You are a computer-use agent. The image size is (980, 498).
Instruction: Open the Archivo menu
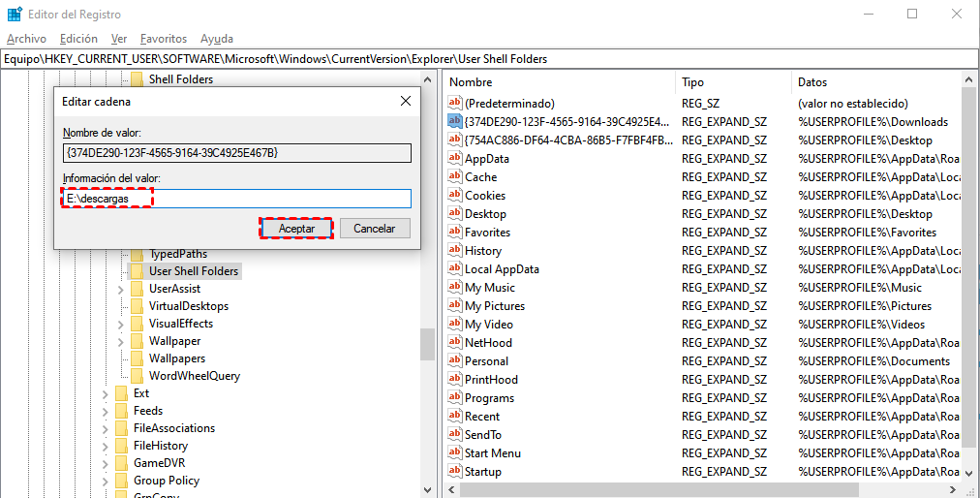coord(26,39)
